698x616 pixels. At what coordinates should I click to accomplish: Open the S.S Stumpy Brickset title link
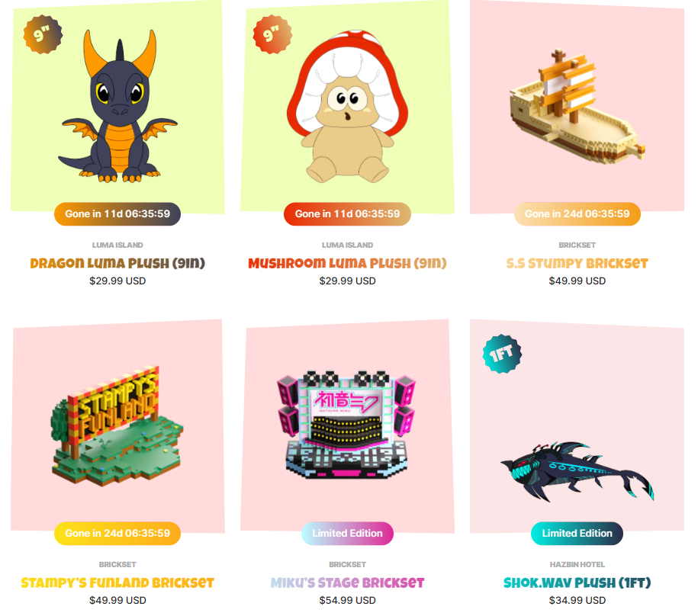[x=577, y=263]
